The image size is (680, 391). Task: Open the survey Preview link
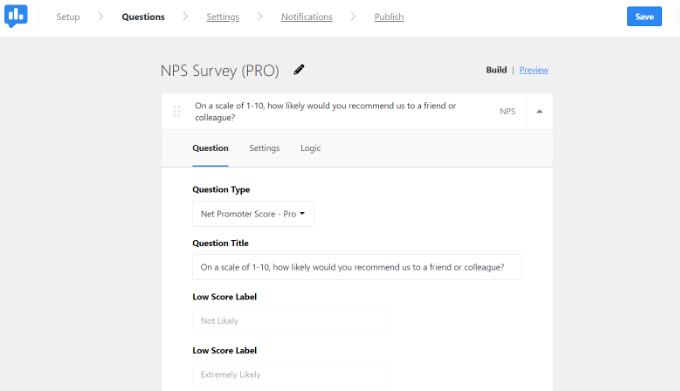pos(534,70)
